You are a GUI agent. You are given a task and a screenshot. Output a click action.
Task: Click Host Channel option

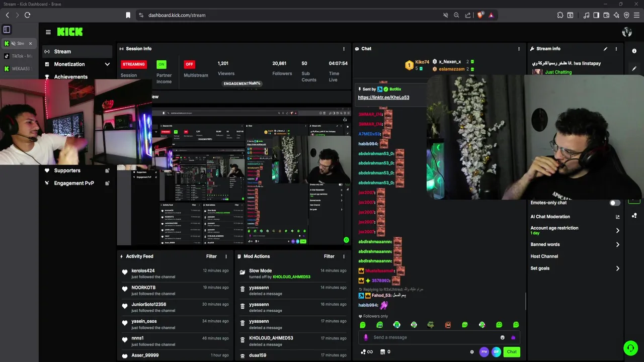click(x=544, y=256)
